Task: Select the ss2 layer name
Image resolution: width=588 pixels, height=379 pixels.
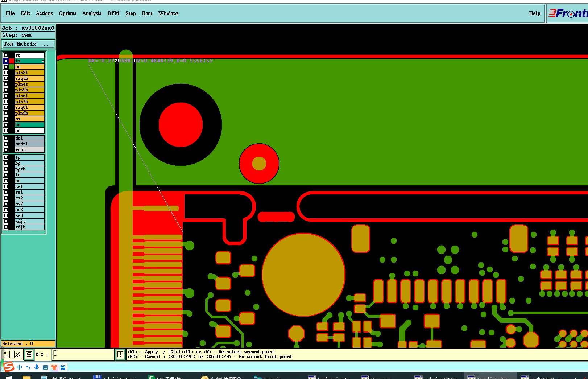Action: pos(30,204)
